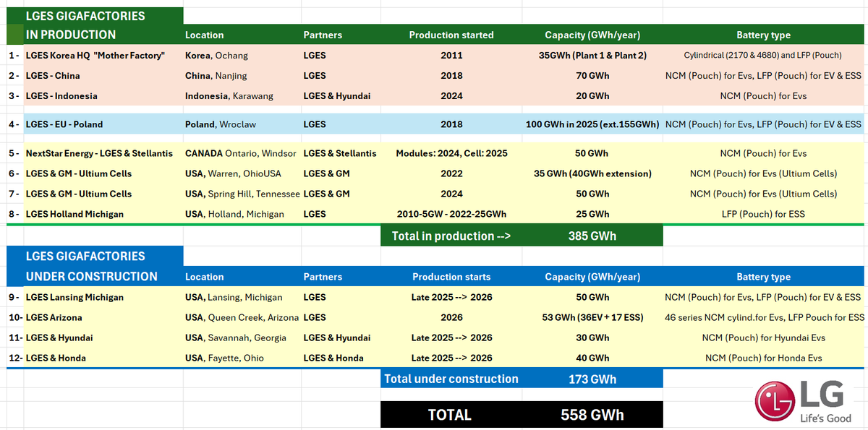Select cell 'LGES Korea HQ "Mother Factory"'
868x430 pixels.
103,55
